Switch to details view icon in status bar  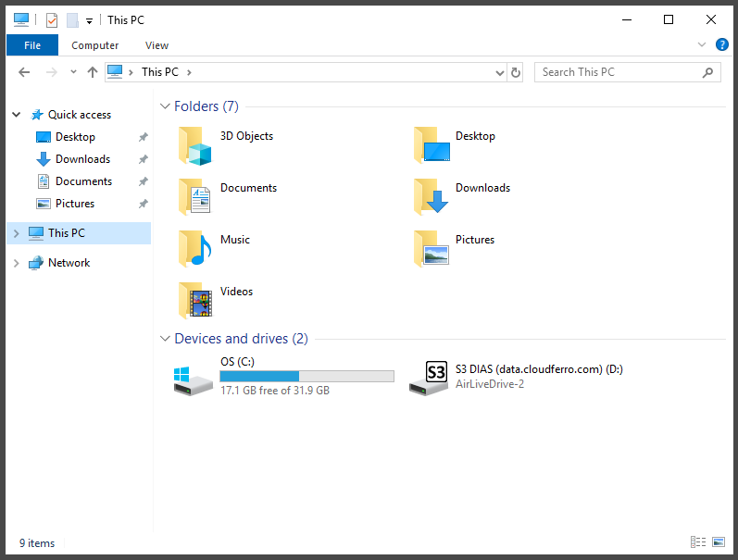(698, 542)
